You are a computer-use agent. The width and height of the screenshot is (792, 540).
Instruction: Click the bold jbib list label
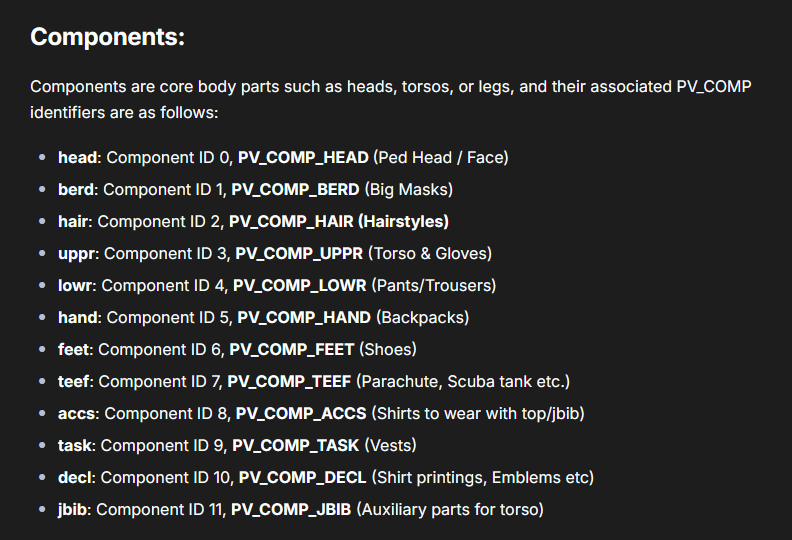click(x=72, y=510)
